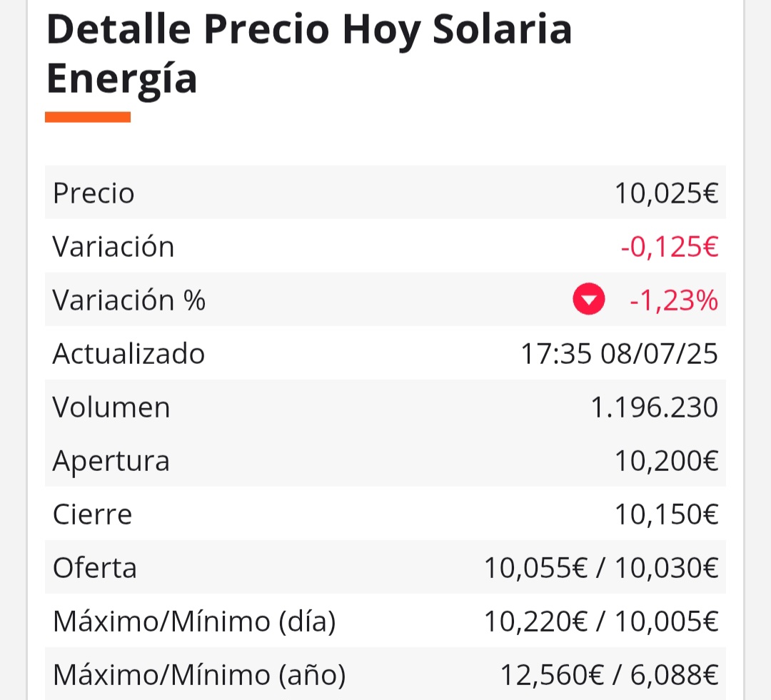Select the Variación % row label
The width and height of the screenshot is (771, 700).
coord(128,300)
